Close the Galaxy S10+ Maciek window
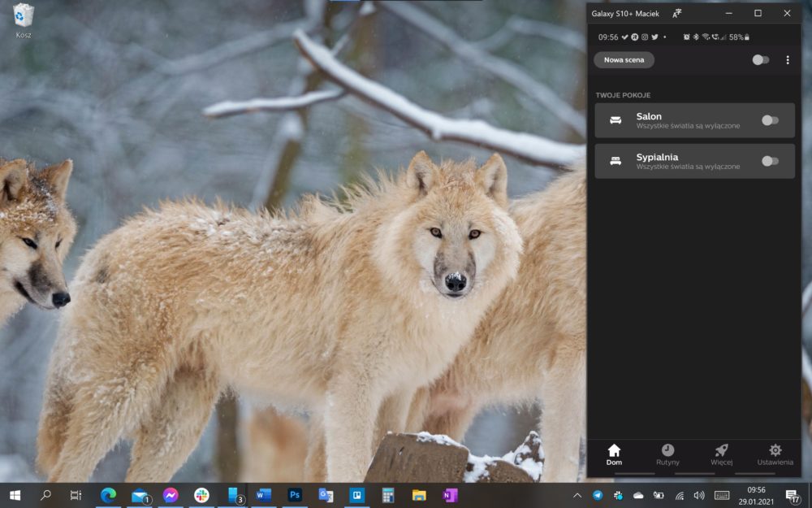Viewport: 812px width, 508px height. pos(787,14)
